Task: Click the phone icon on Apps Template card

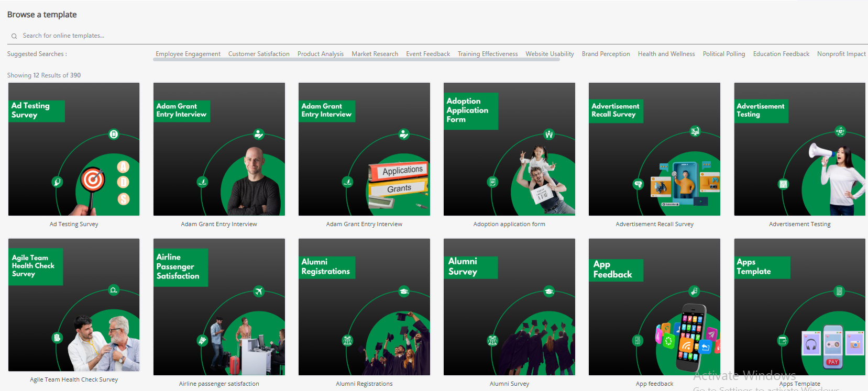Action: pyautogui.click(x=839, y=292)
